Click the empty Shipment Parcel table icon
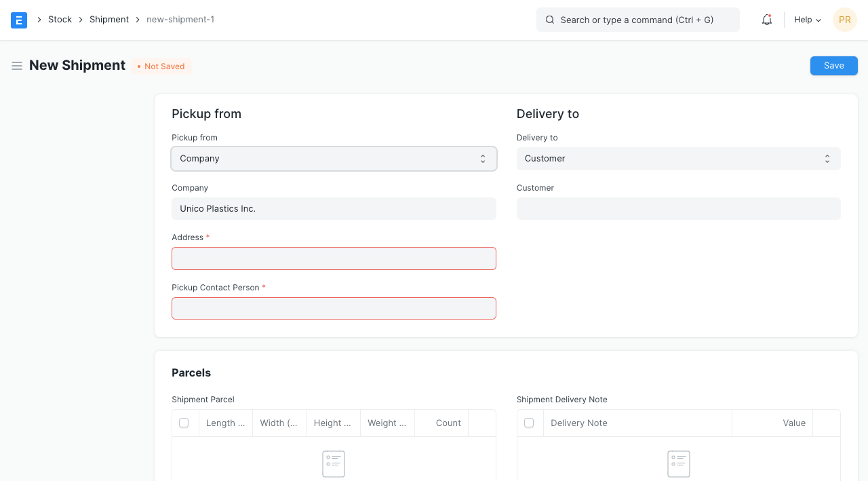 (334, 464)
